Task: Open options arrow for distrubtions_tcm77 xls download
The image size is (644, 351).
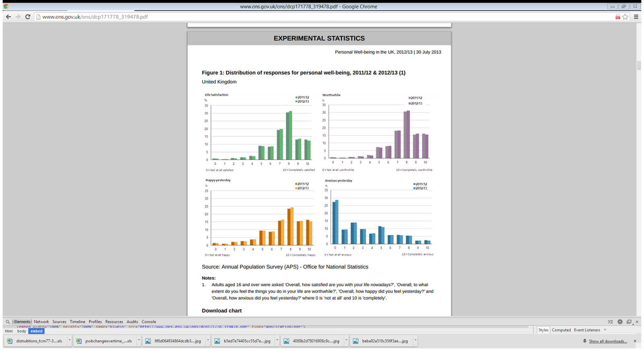Action: coord(70,341)
